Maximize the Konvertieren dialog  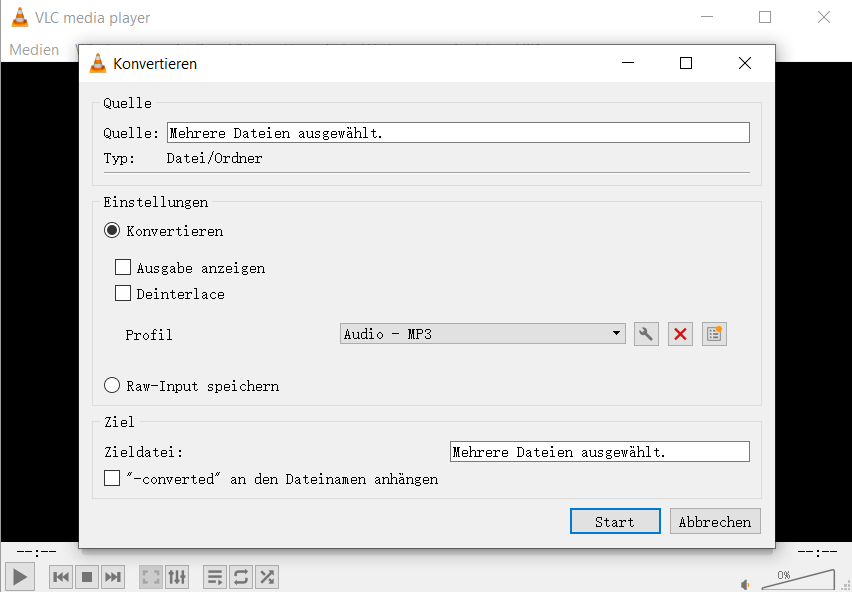pyautogui.click(x=686, y=64)
